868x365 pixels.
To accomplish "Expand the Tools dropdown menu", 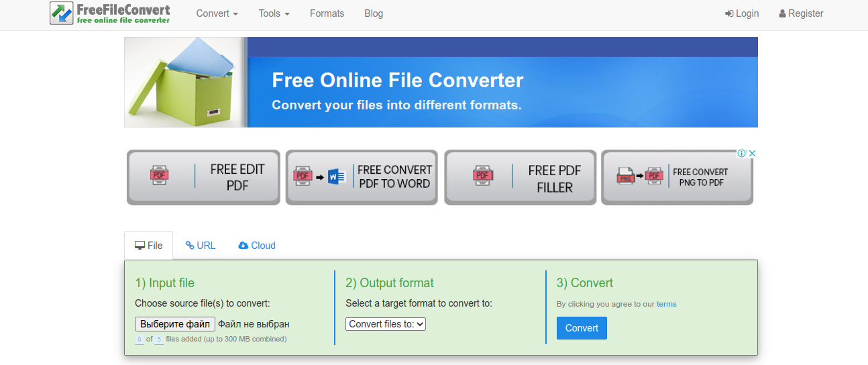I will coord(274,13).
